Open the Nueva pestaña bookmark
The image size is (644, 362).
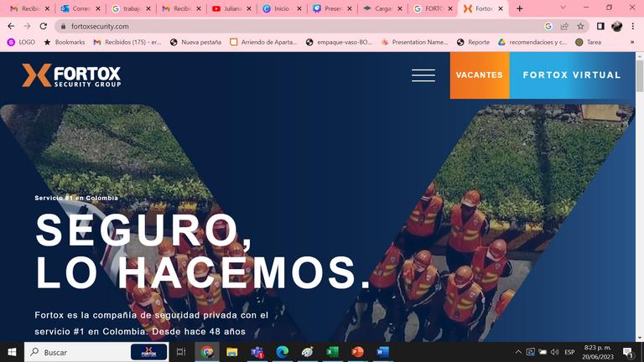[195, 42]
